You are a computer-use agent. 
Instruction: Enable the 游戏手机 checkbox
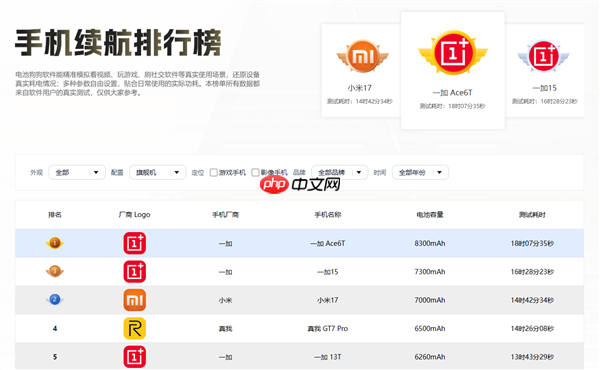pyautogui.click(x=214, y=173)
